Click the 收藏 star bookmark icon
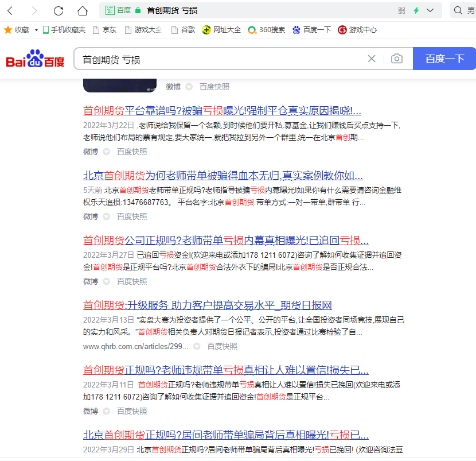 pyautogui.click(x=8, y=30)
